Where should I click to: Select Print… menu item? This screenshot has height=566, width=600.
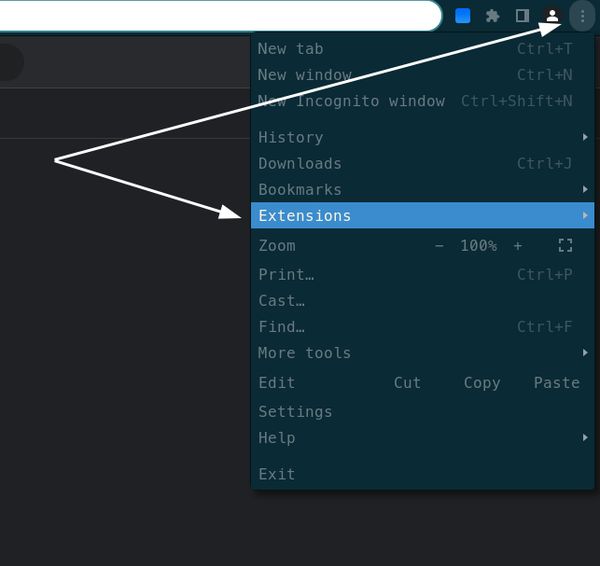coord(422,274)
